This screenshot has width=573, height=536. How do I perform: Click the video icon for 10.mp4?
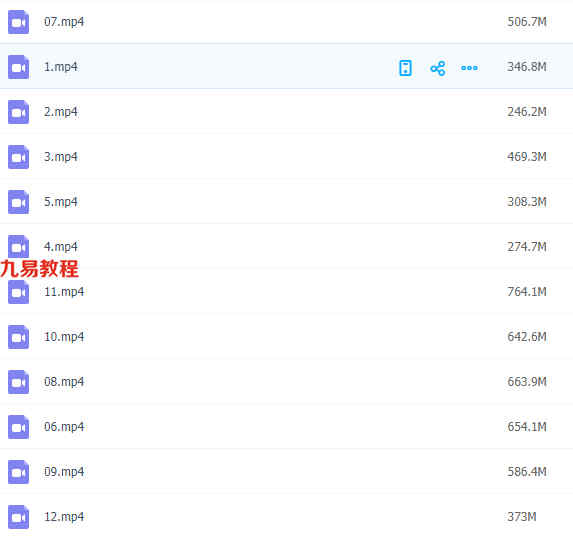(19, 337)
